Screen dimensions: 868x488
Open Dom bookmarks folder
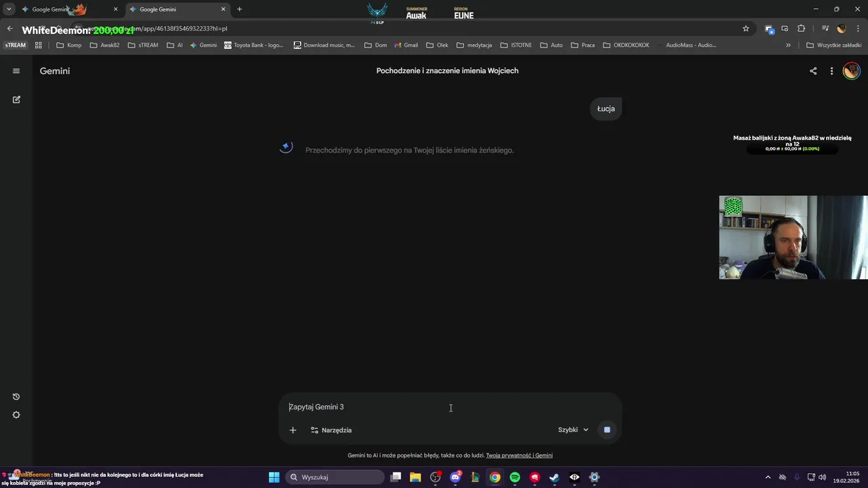375,45
